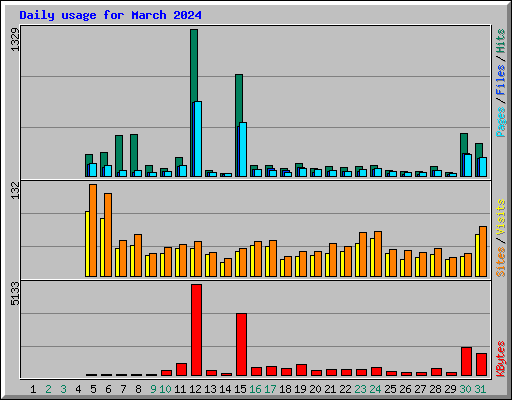Viewport: 512px width, 400px height.
Task: Click green weekend day label 16
Action: point(255,389)
